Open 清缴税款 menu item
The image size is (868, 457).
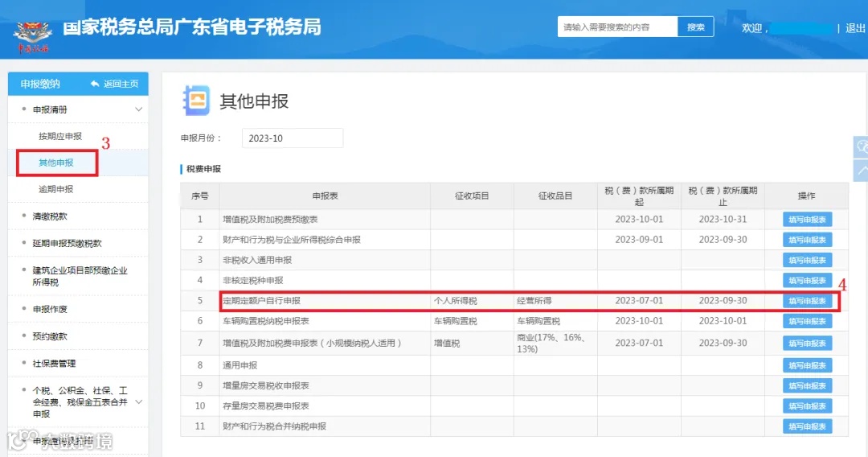(50, 216)
